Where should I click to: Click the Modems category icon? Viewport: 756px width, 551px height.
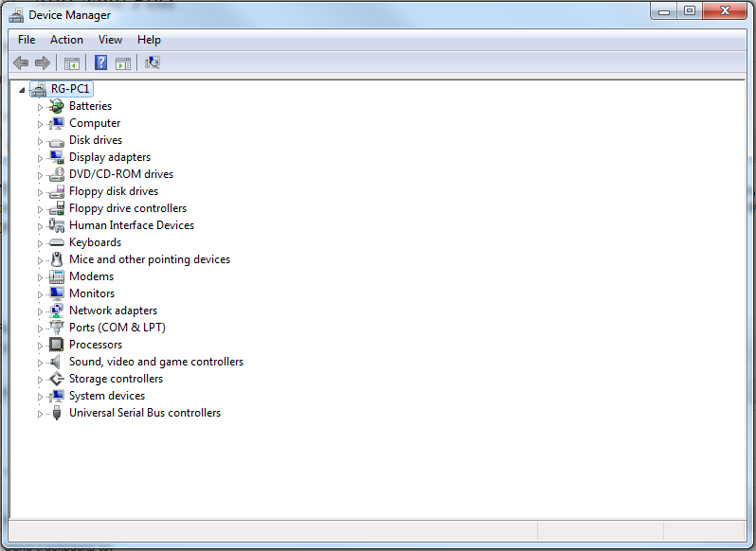[x=57, y=276]
